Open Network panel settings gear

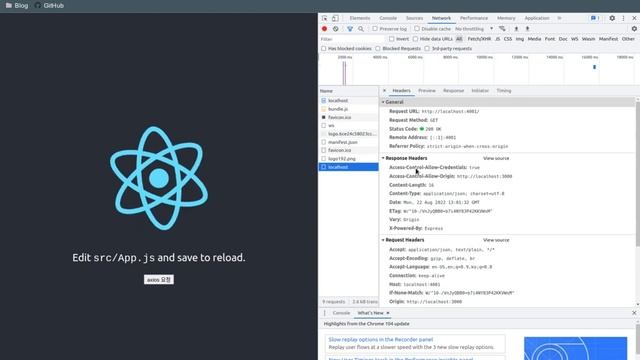[x=634, y=29]
